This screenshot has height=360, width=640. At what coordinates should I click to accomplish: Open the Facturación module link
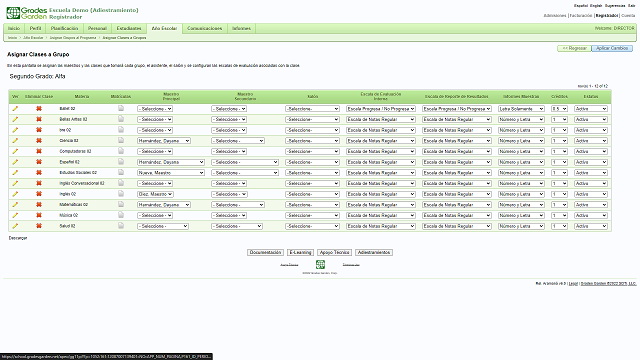tap(580, 16)
